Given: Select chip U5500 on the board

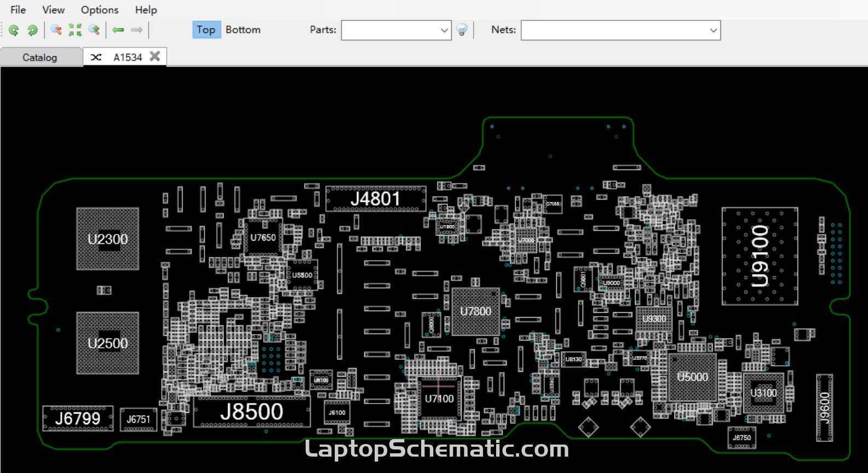Looking at the screenshot, I should coord(302,276).
